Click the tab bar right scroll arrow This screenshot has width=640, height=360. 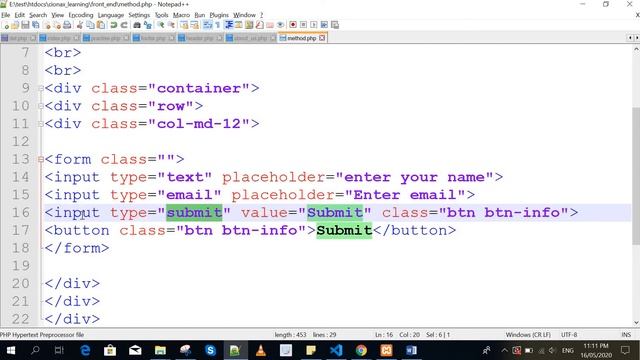tap(637, 38)
